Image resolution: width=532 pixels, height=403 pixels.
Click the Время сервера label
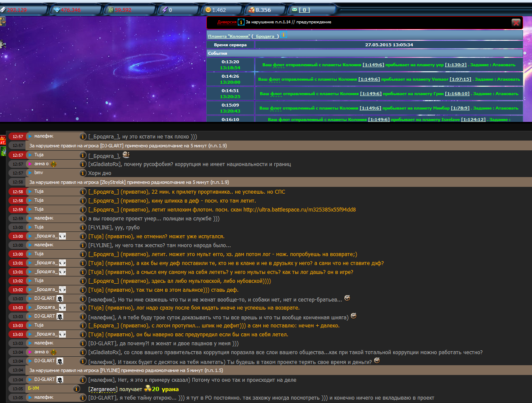[230, 45]
